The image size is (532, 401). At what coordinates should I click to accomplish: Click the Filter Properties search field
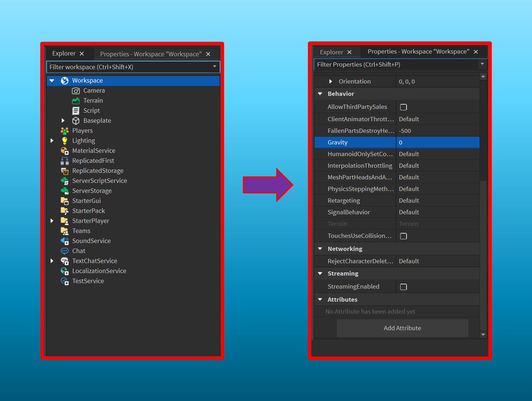pyautogui.click(x=401, y=65)
